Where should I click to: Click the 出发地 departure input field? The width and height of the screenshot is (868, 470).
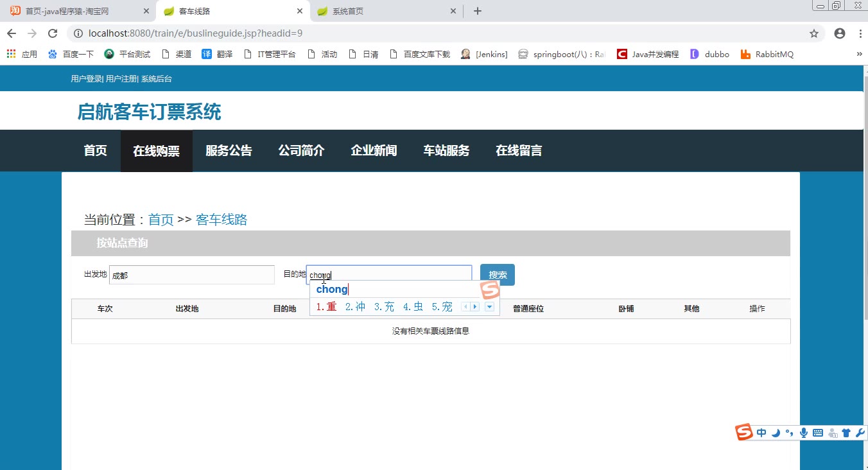(x=192, y=275)
